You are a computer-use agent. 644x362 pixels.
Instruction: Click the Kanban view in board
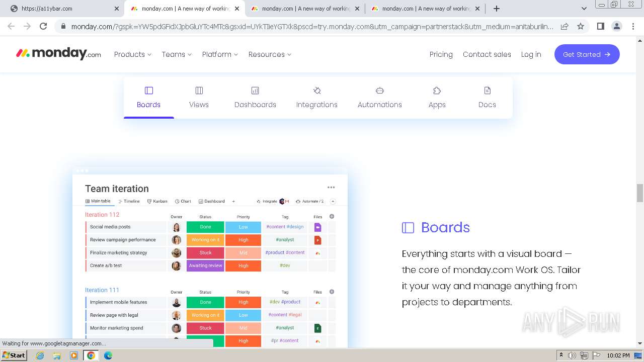pyautogui.click(x=157, y=201)
